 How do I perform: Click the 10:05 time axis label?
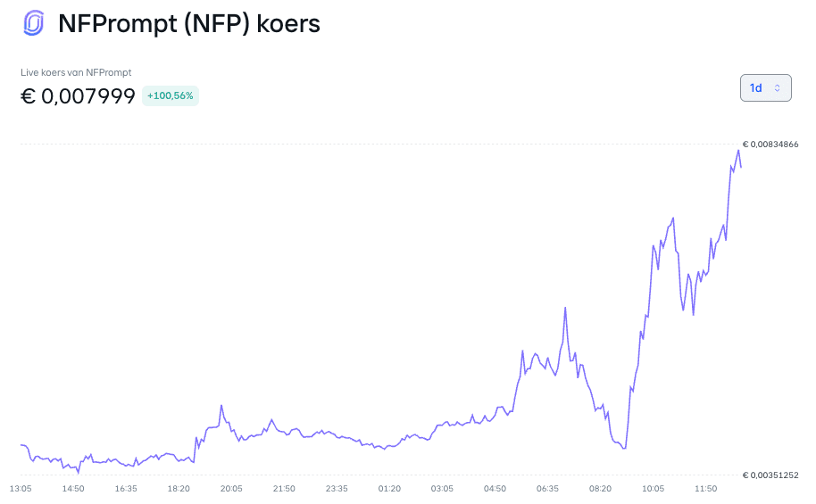click(654, 489)
